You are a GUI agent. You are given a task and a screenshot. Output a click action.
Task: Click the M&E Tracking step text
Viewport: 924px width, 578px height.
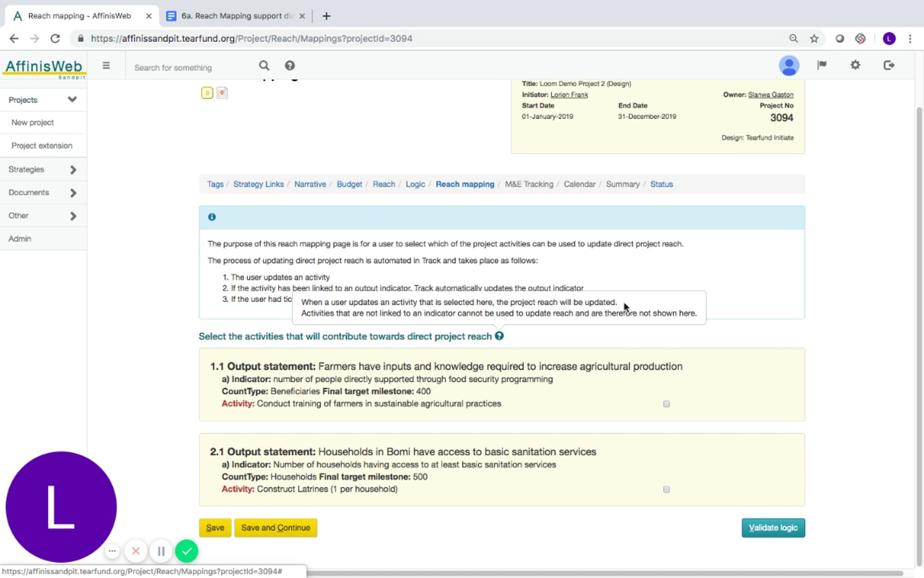(x=529, y=184)
